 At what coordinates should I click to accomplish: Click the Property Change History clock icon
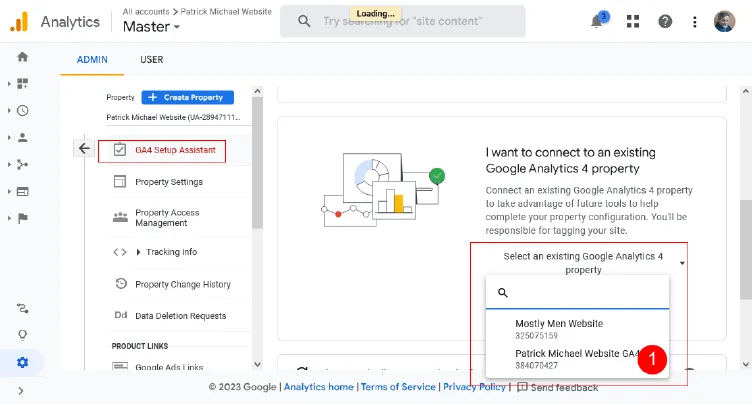pos(121,284)
